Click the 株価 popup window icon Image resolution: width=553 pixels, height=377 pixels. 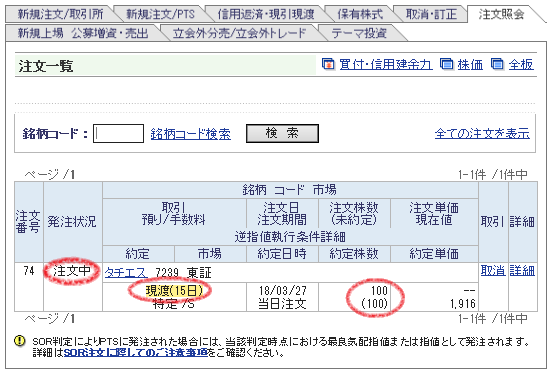tap(446, 64)
